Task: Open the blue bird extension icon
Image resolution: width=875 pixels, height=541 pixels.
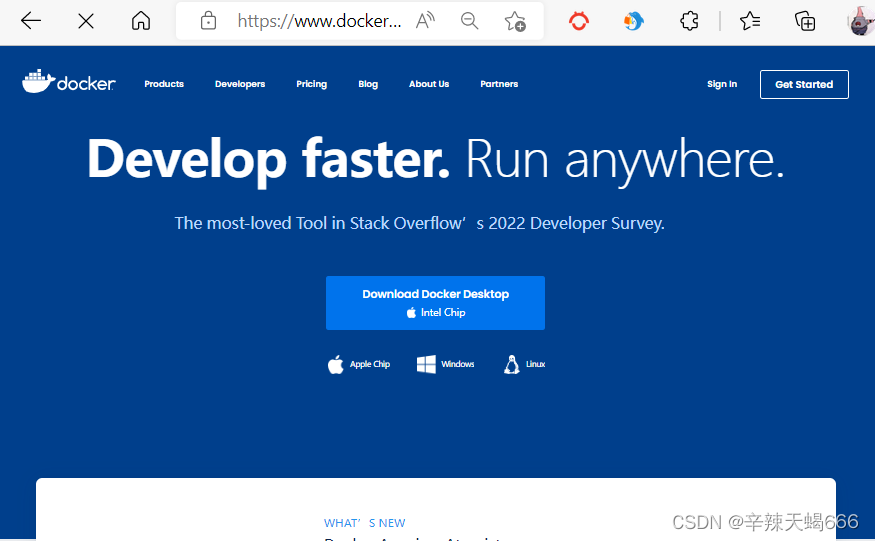Action: coord(633,21)
